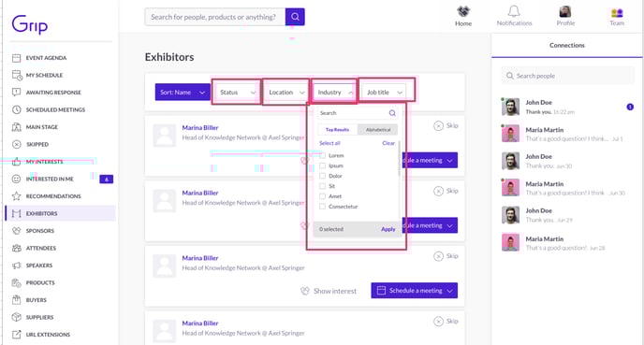Open the Status filter dropdown

point(237,93)
